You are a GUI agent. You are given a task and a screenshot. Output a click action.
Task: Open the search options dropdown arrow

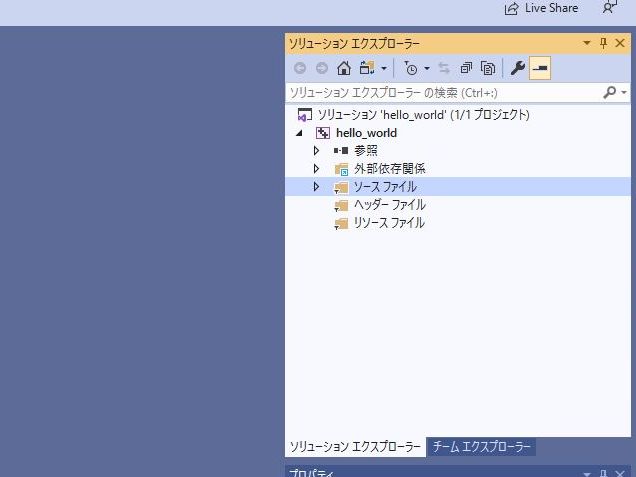(625, 92)
